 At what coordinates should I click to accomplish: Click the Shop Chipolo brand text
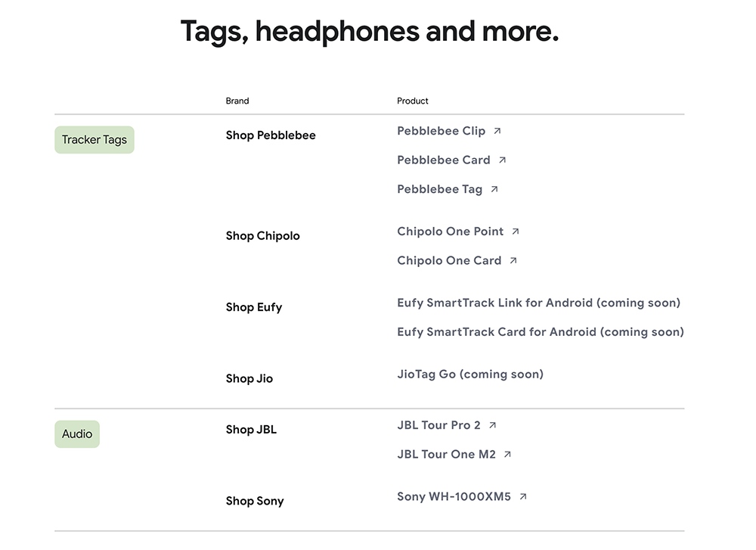(x=263, y=236)
